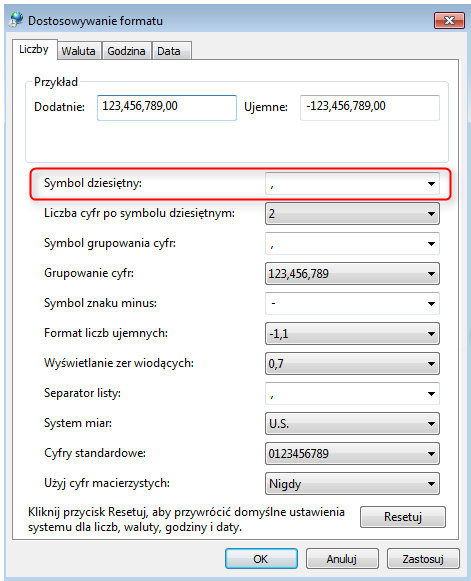
Task: Open Liczba cyfr po symbolu dziesiętnym dropdown
Action: [x=352, y=213]
